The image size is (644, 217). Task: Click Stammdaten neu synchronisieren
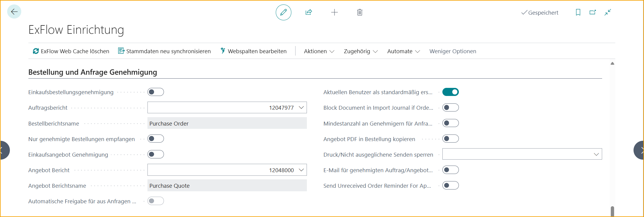click(164, 51)
